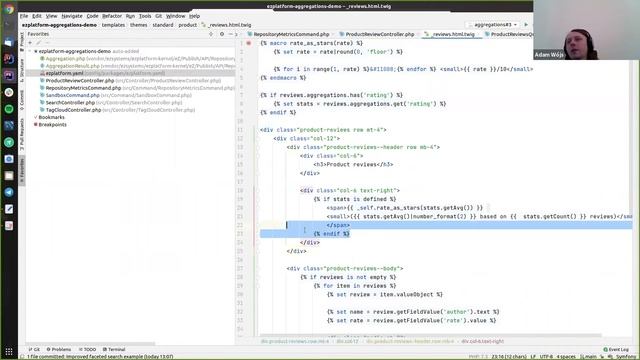Place cursor on '<h3>Product reviews</h3>' line
Viewport: 640px width, 360px height.
pyautogui.click(x=353, y=164)
